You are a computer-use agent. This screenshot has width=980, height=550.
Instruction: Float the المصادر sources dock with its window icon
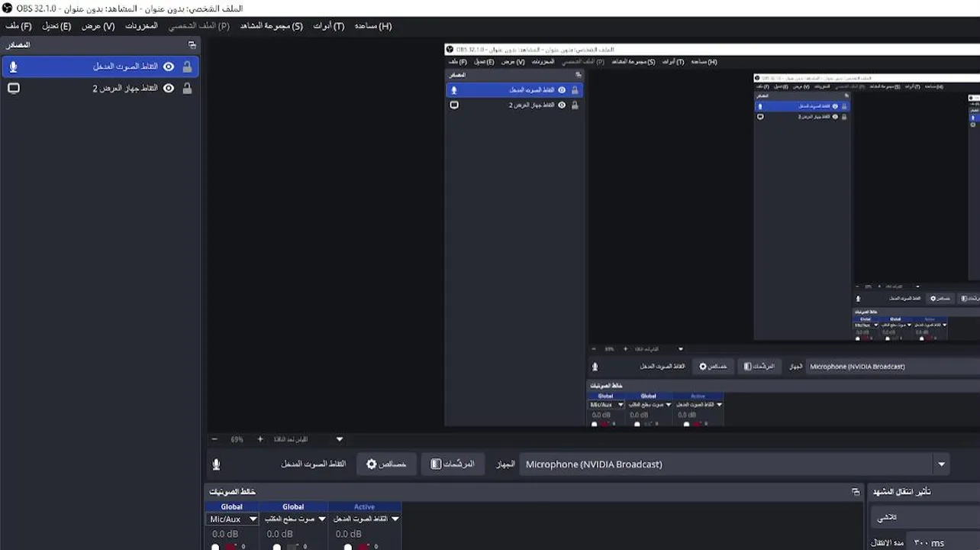(x=192, y=45)
